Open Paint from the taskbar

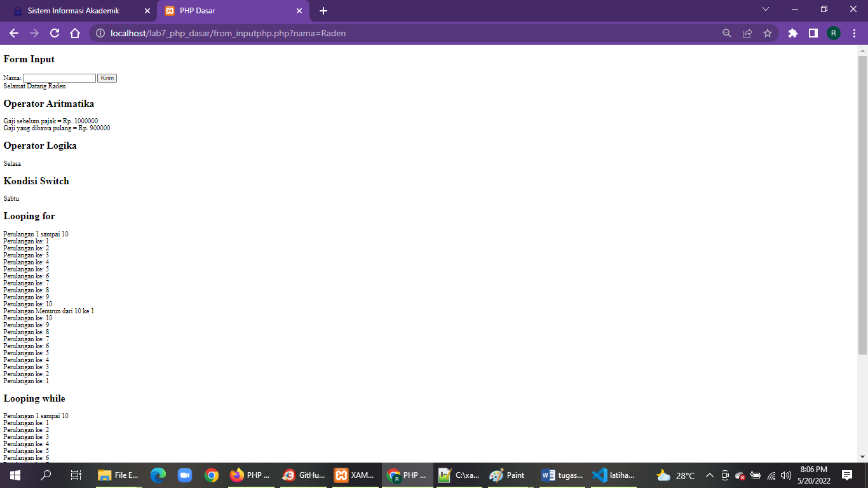[x=508, y=475]
